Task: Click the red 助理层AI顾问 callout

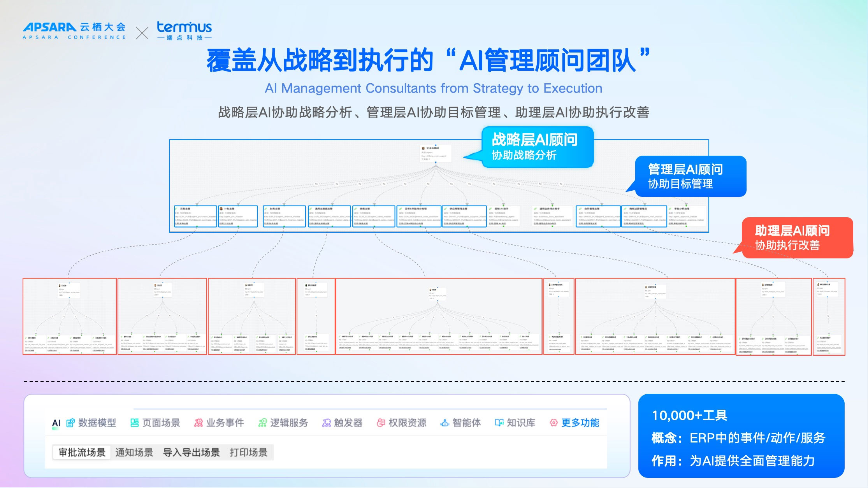Action: (797, 237)
